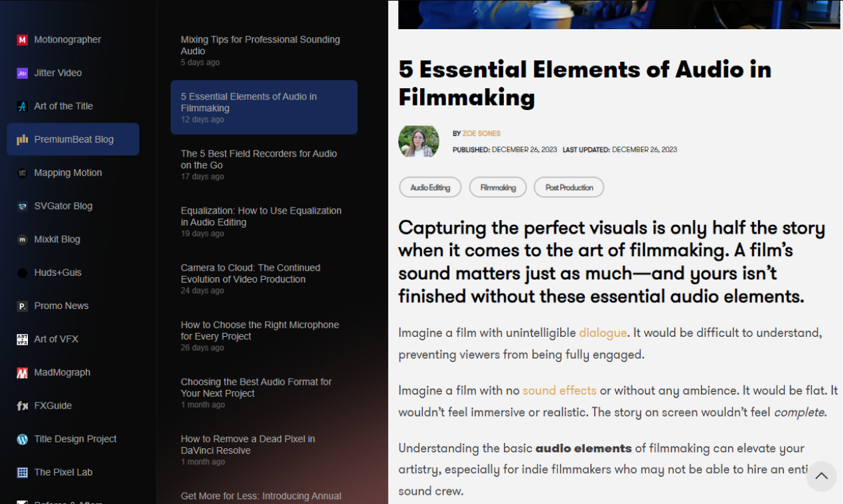Open How to Choose the Right Microphone article
The width and height of the screenshot is (843, 504).
(x=264, y=336)
